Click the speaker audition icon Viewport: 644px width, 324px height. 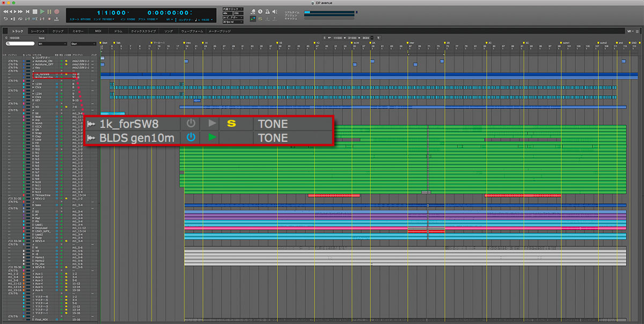pyautogui.click(x=274, y=11)
